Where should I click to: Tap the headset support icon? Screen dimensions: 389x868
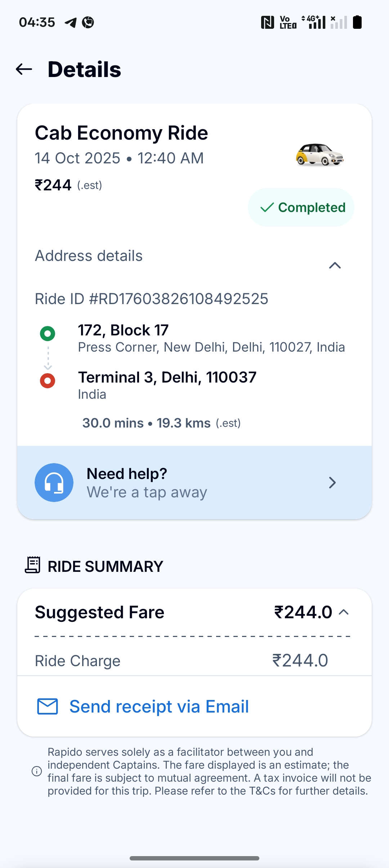(x=54, y=482)
